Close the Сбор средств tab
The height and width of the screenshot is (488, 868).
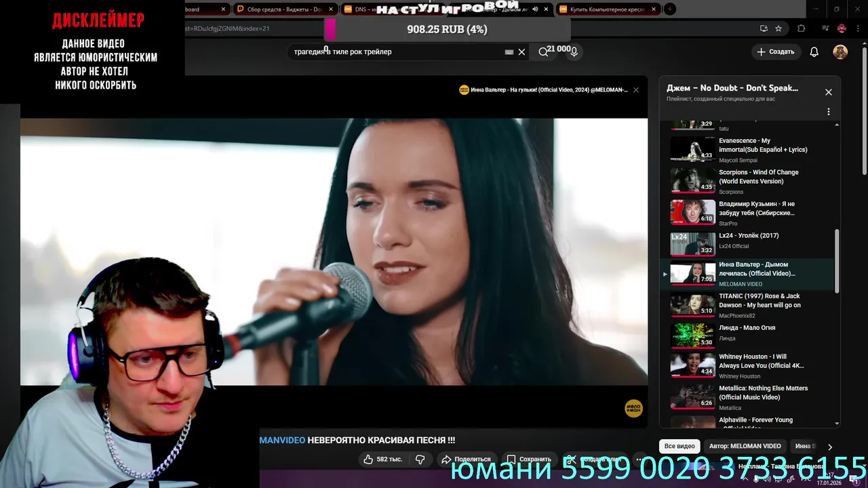pos(331,9)
